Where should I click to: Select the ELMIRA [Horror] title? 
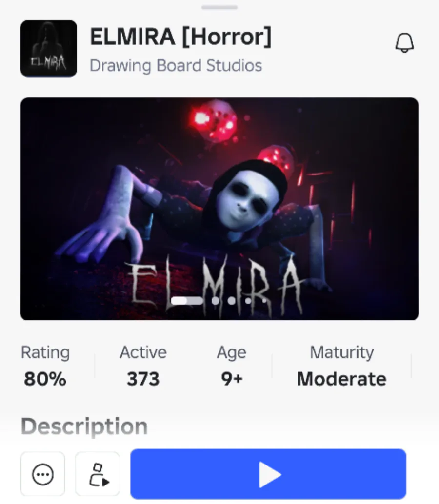pyautogui.click(x=181, y=37)
